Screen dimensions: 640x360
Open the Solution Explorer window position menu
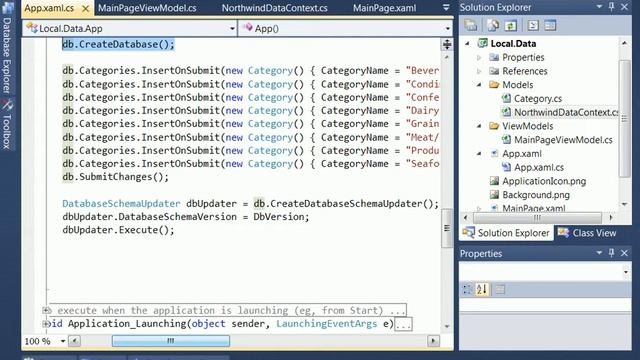pos(599,7)
